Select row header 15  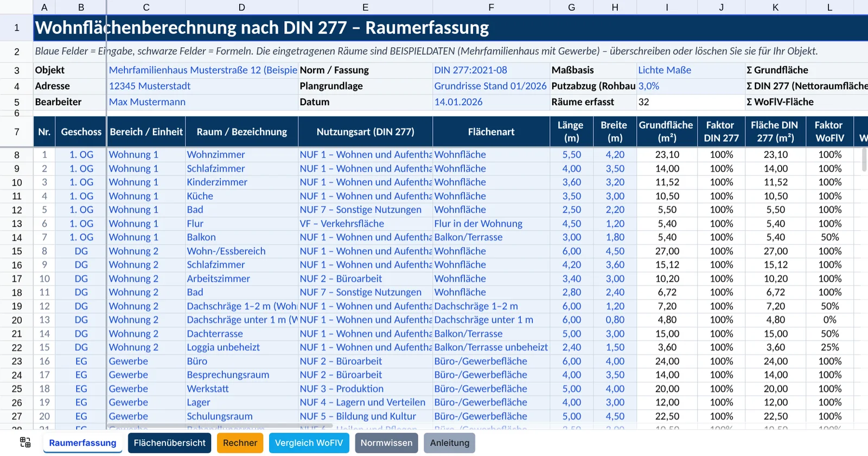17,251
